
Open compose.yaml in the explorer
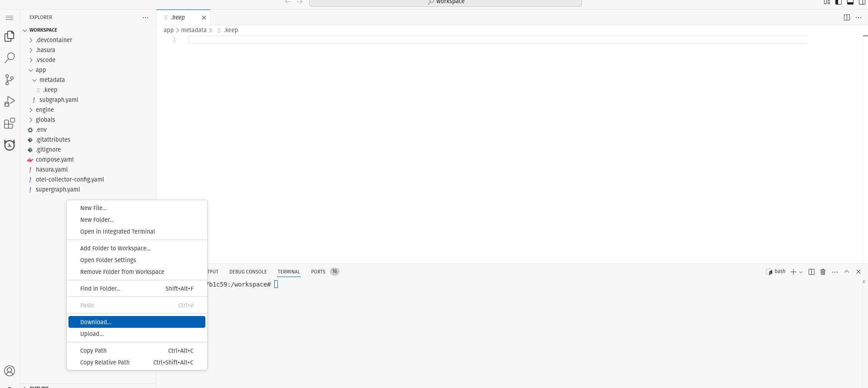pos(54,159)
